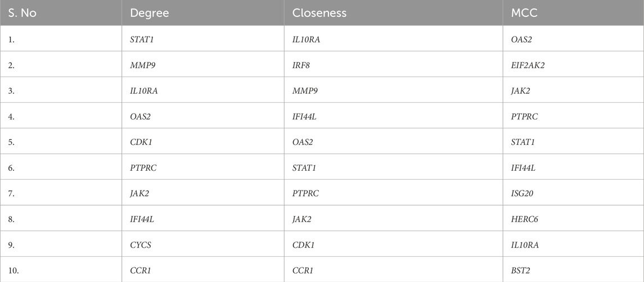
Task: Click OAS2 in the MCC column
Action: point(523,39)
